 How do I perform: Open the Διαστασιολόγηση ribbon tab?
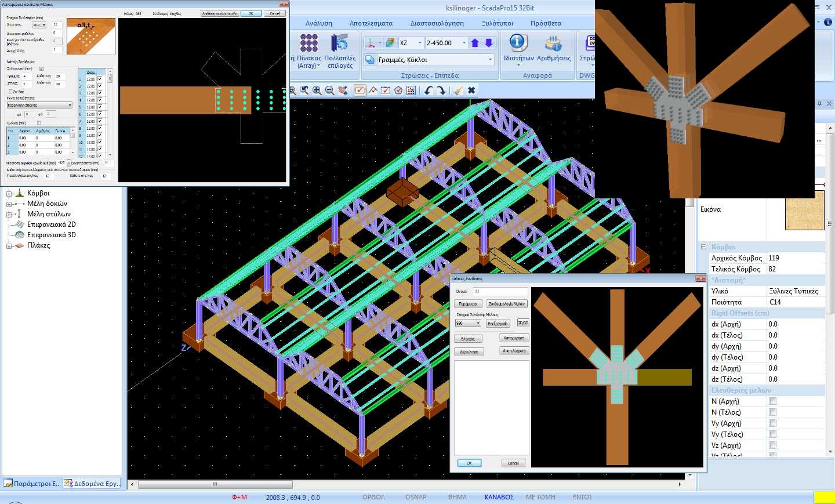click(x=437, y=23)
